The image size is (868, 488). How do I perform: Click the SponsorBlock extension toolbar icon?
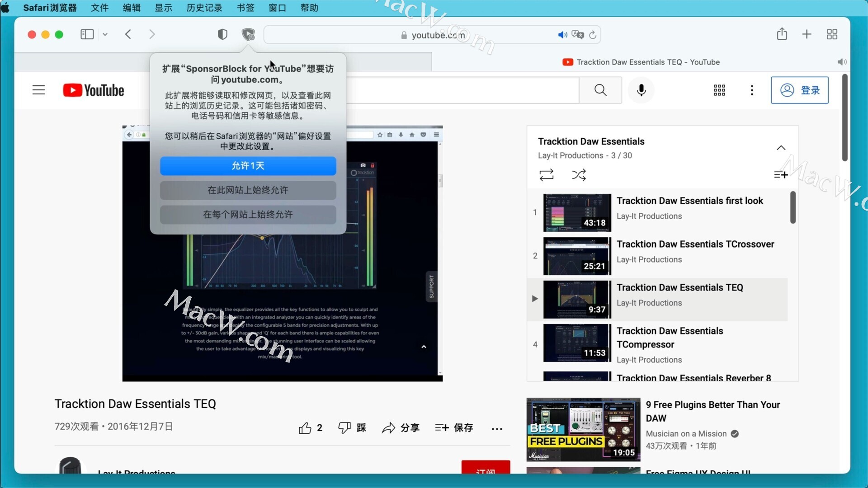point(248,34)
